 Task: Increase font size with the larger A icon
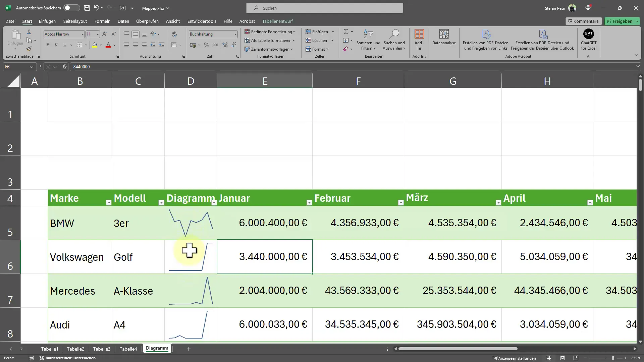point(105,34)
